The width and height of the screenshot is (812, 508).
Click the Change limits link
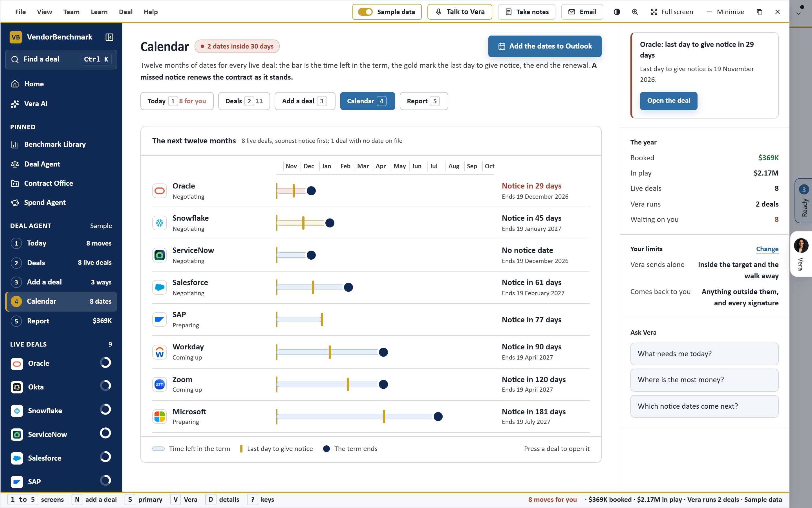(x=767, y=249)
